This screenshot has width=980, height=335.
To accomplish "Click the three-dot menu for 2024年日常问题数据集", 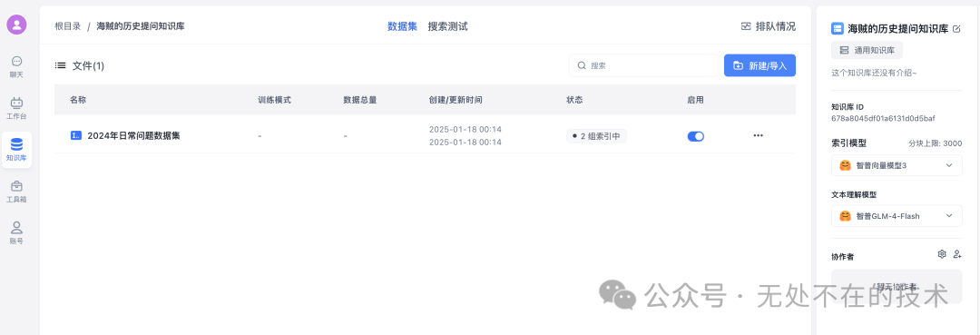I will 758,135.
